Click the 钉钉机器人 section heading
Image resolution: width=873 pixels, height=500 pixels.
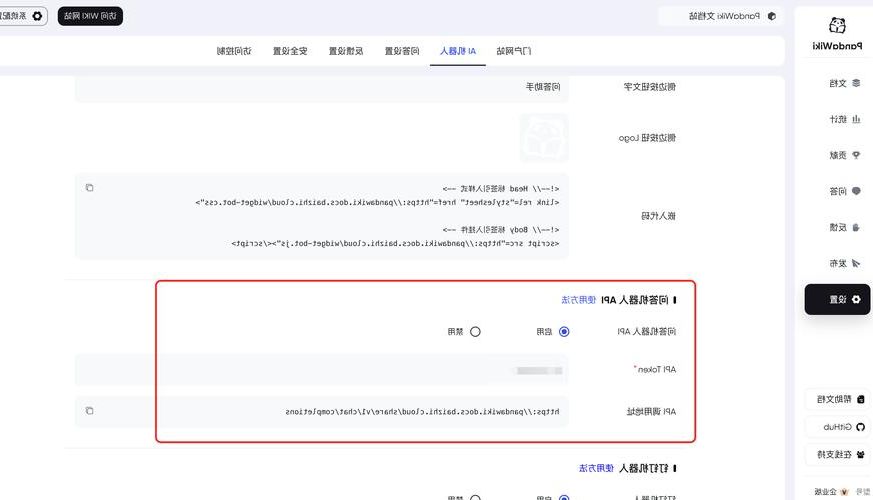point(644,468)
